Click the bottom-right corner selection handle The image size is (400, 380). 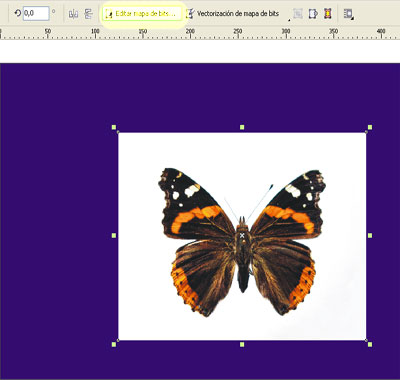[x=370, y=344]
